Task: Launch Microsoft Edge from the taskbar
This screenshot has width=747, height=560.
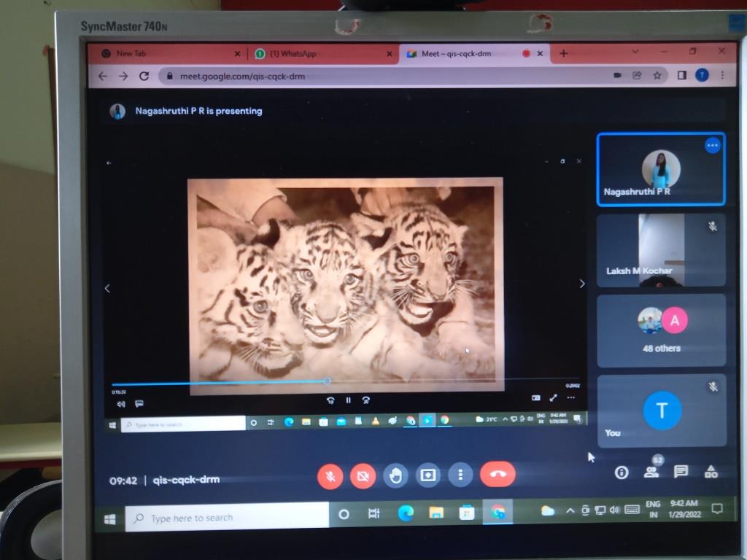Action: tap(406, 513)
